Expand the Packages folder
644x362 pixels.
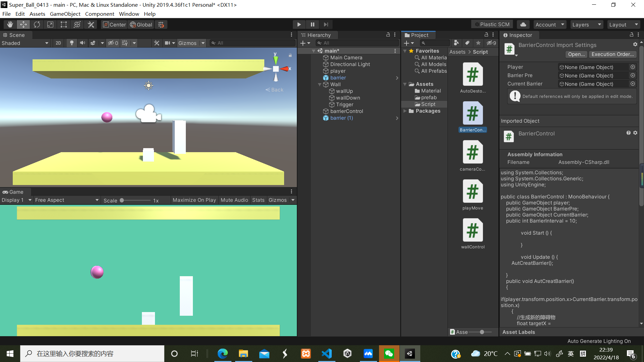coord(405,111)
